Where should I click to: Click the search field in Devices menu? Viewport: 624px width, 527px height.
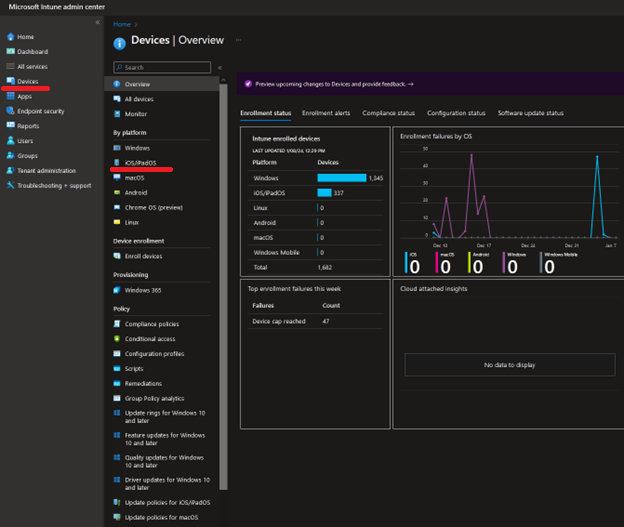coord(162,67)
